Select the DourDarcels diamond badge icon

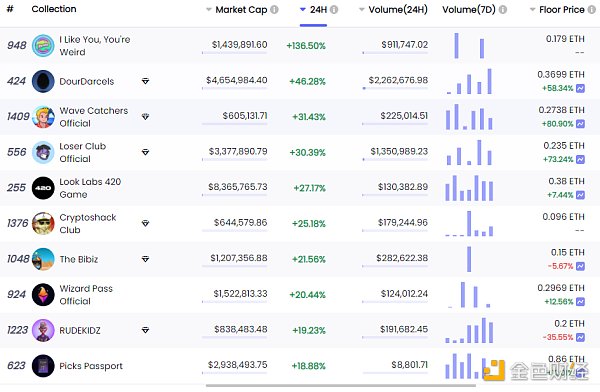[x=145, y=81]
